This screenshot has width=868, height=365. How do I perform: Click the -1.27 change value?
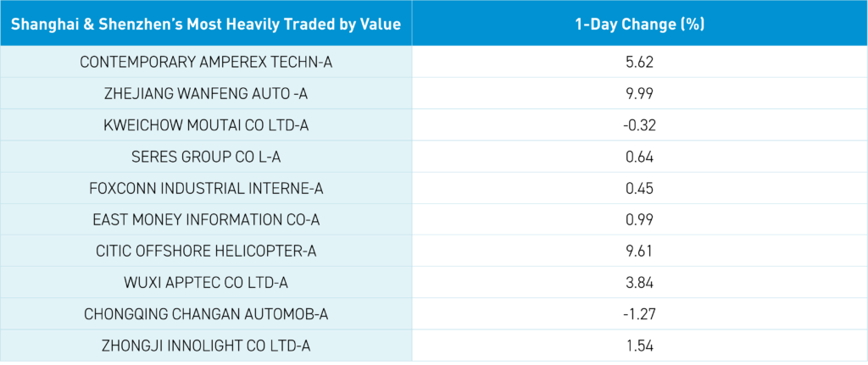coord(639,315)
